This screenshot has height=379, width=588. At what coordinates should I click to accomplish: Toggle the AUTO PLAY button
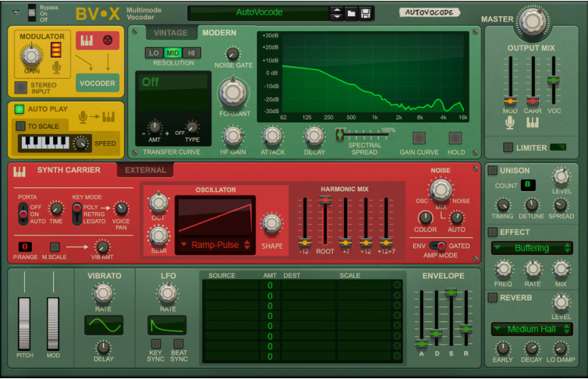point(19,109)
